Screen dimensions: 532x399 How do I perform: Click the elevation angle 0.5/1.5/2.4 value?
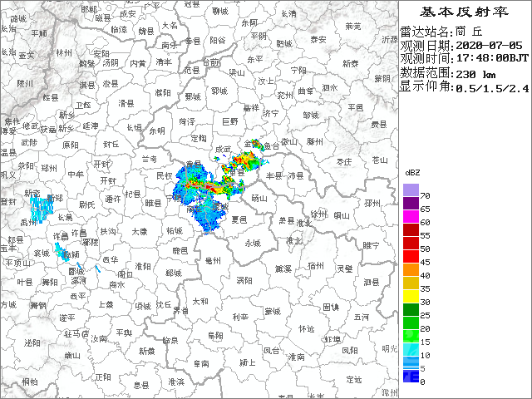pos(491,86)
